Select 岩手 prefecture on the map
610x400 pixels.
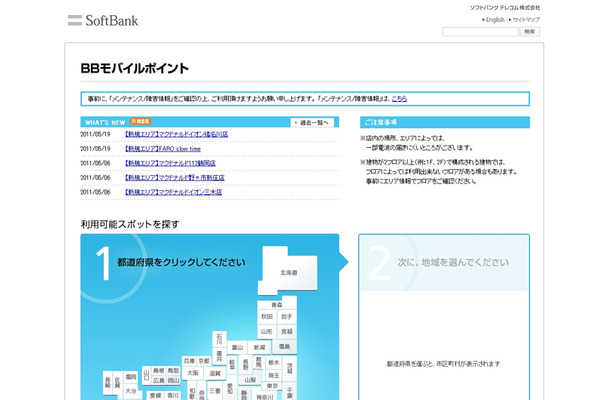pyautogui.click(x=287, y=317)
